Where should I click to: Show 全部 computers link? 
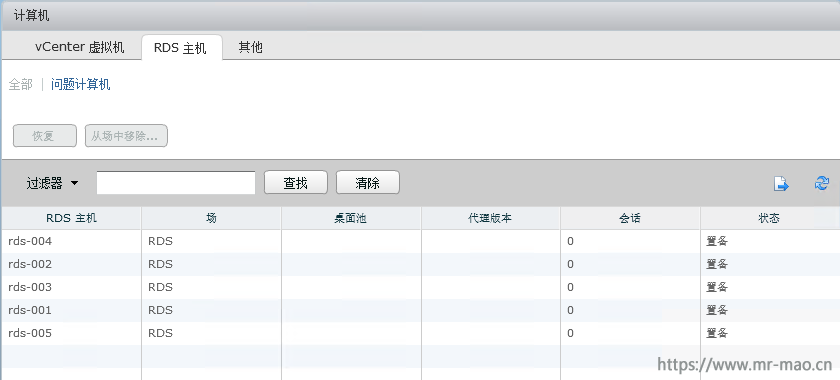pyautogui.click(x=20, y=84)
